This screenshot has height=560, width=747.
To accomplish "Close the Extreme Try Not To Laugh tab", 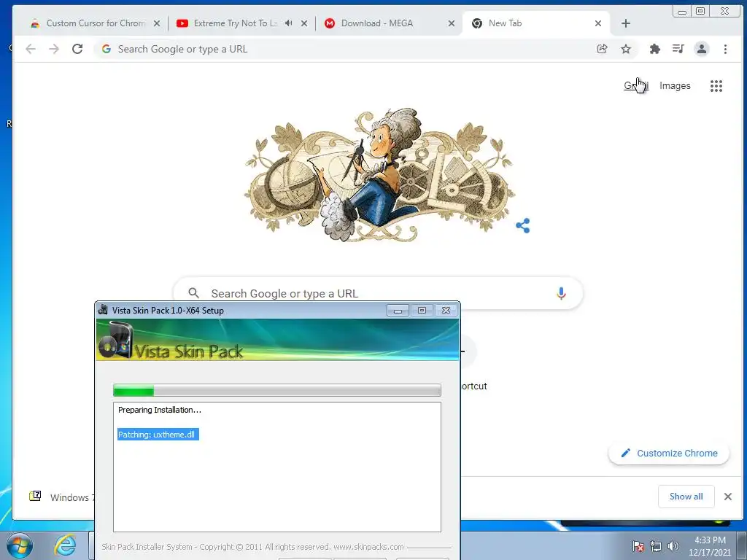I will tap(304, 23).
